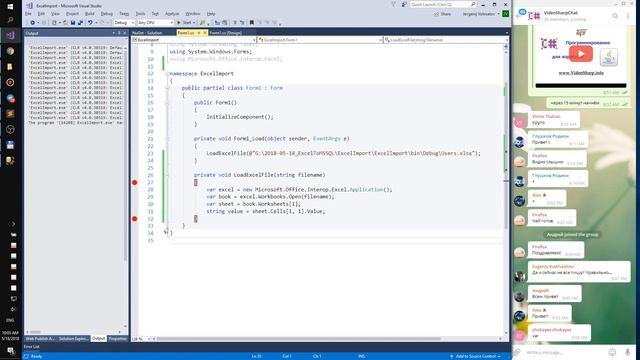The width and height of the screenshot is (640, 360).
Task: Open the File menu
Action: pyautogui.click(x=28, y=14)
